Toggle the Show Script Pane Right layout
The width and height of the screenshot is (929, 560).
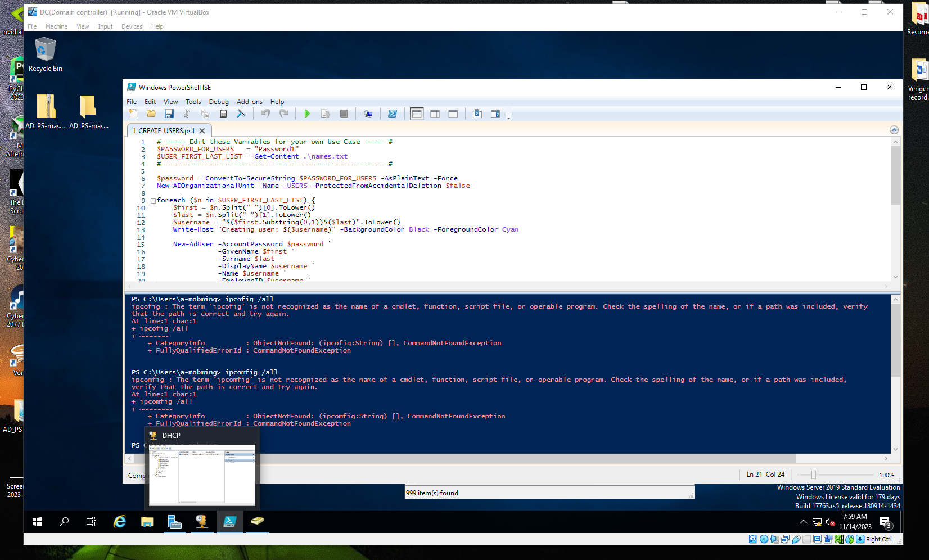[435, 114]
